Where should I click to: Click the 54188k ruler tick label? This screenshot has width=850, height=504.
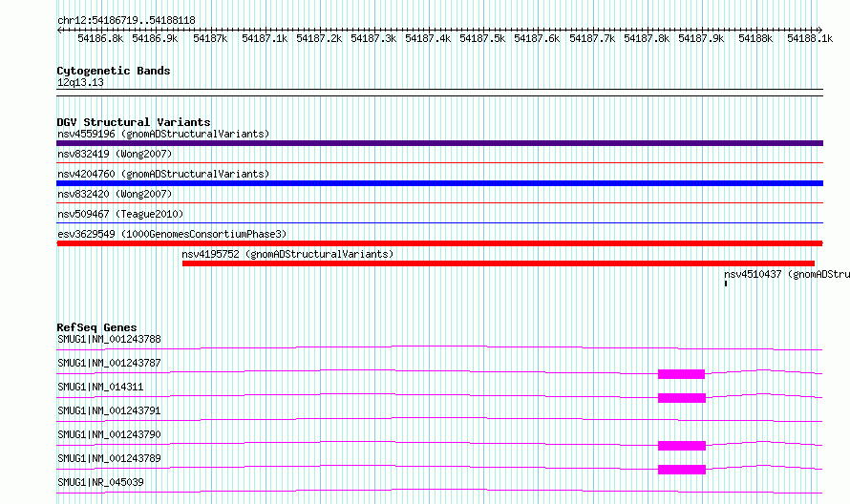coord(755,38)
